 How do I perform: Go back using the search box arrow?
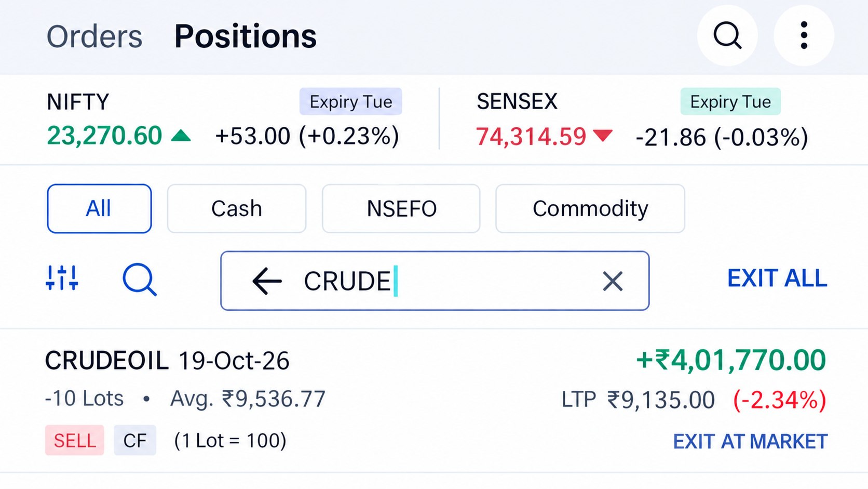click(267, 281)
